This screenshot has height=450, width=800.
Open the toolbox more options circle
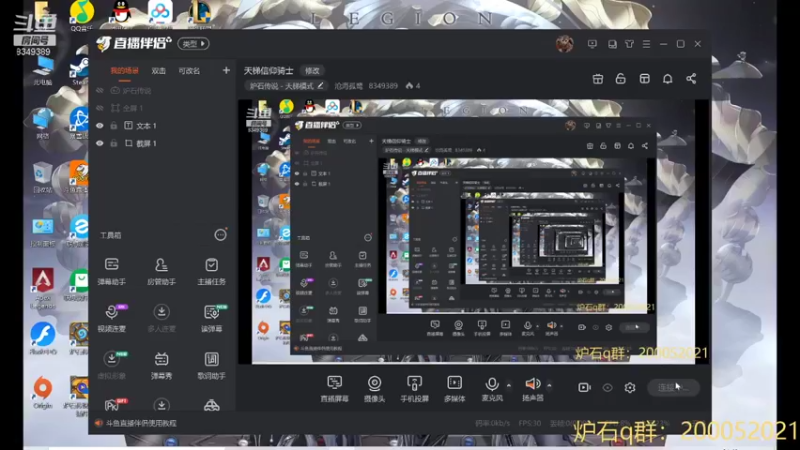point(220,235)
